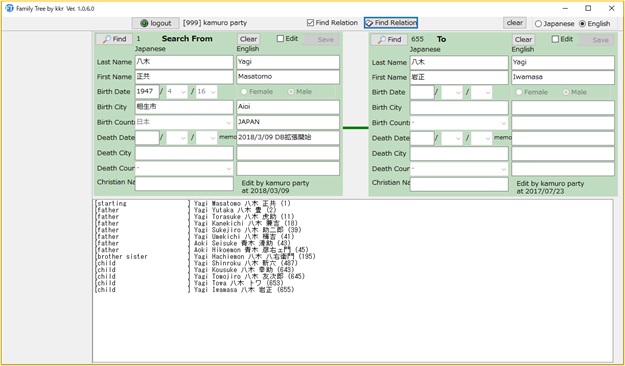The width and height of the screenshot is (625, 366).
Task: Click Japanese Last Name field in To panel
Action: coord(459,62)
